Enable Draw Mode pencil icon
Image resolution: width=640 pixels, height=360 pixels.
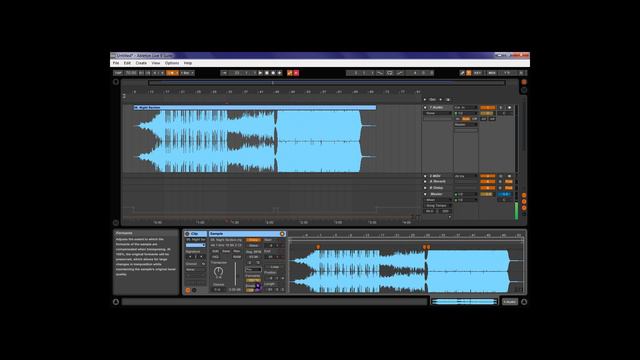tap(462, 73)
